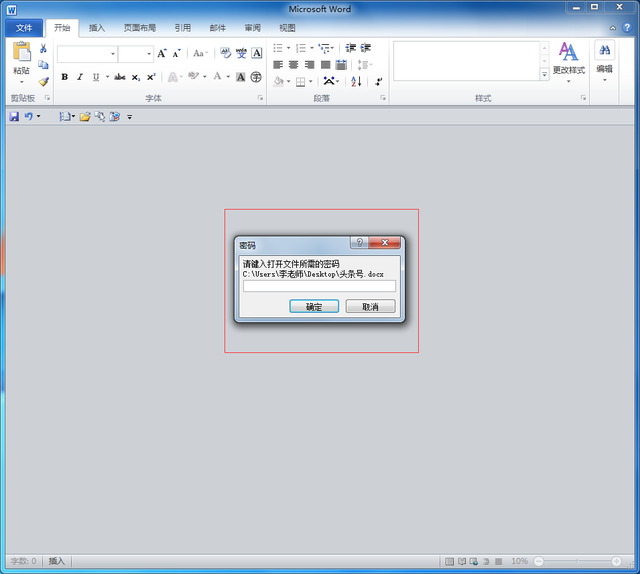
Task: Toggle Character Shading icon
Action: point(241,77)
